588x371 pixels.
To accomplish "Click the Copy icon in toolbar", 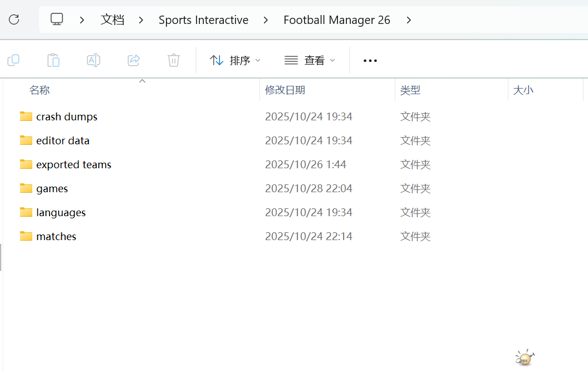I will tap(13, 60).
